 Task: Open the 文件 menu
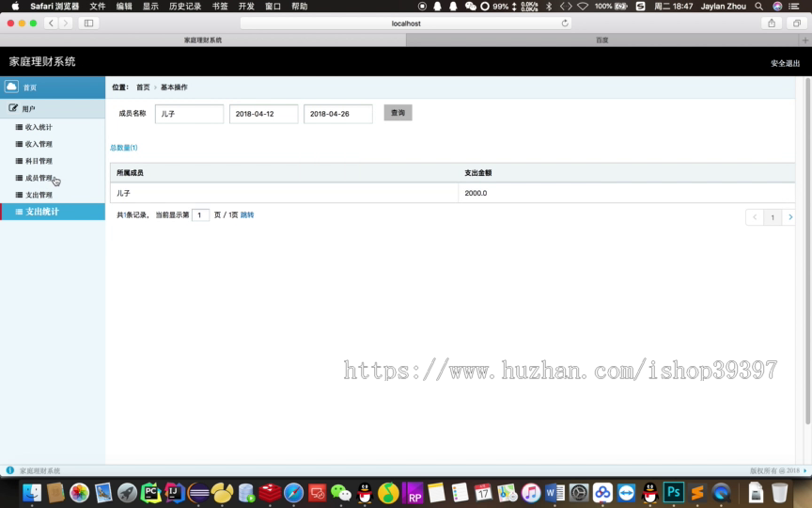coord(98,7)
